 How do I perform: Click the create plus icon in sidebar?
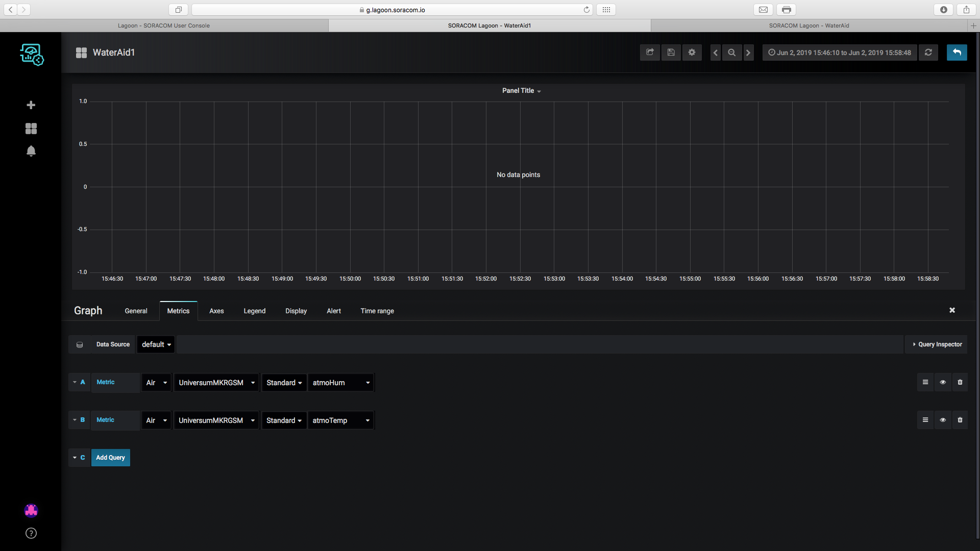pyautogui.click(x=31, y=105)
